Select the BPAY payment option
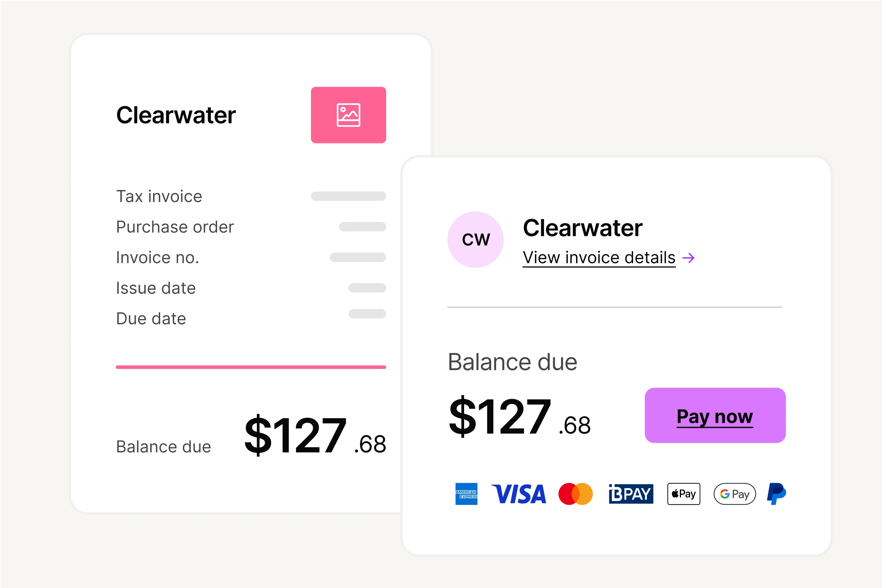Image resolution: width=882 pixels, height=588 pixels. [631, 494]
